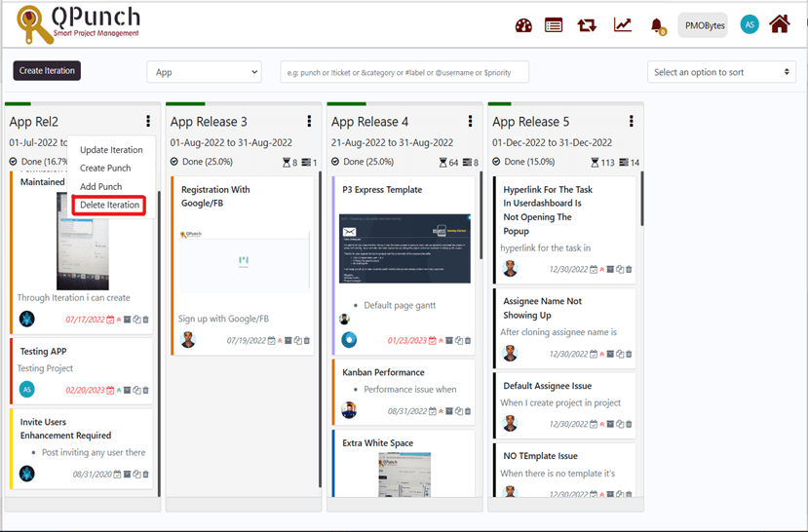
Task: Go to home via house icon
Action: click(x=779, y=24)
